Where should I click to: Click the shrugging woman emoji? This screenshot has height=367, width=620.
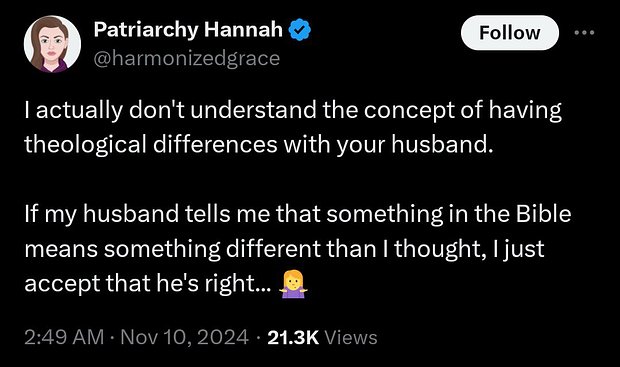tap(293, 284)
